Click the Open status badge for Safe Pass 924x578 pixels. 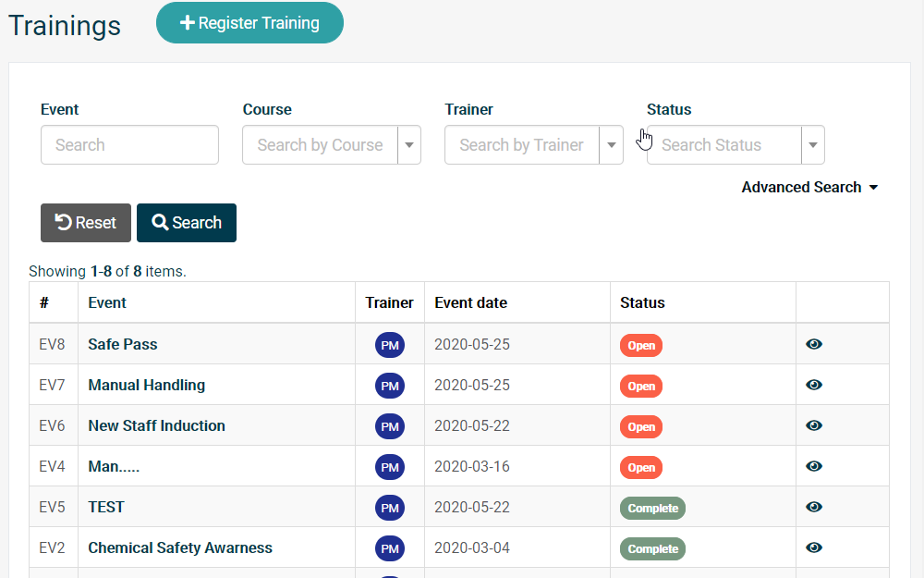click(641, 346)
